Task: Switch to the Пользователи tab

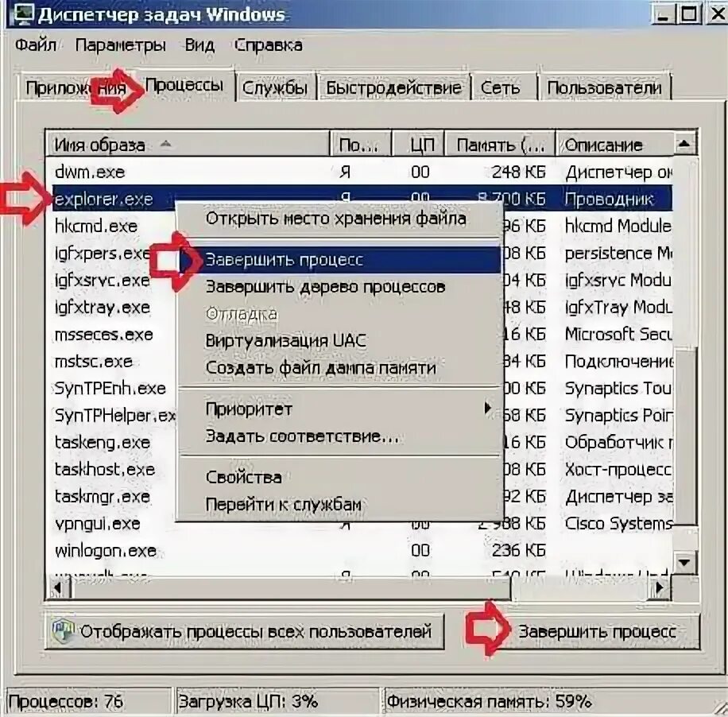Action: [x=604, y=87]
